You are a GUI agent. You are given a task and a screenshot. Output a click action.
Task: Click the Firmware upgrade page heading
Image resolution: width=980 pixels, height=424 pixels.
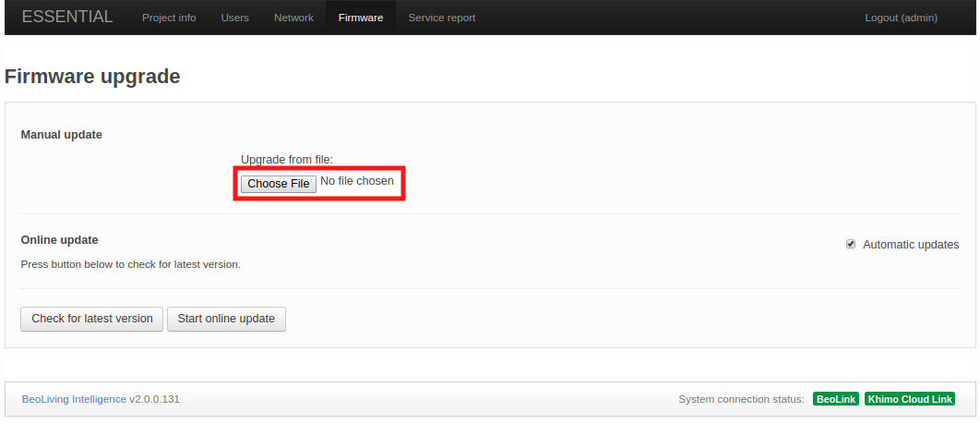92,77
